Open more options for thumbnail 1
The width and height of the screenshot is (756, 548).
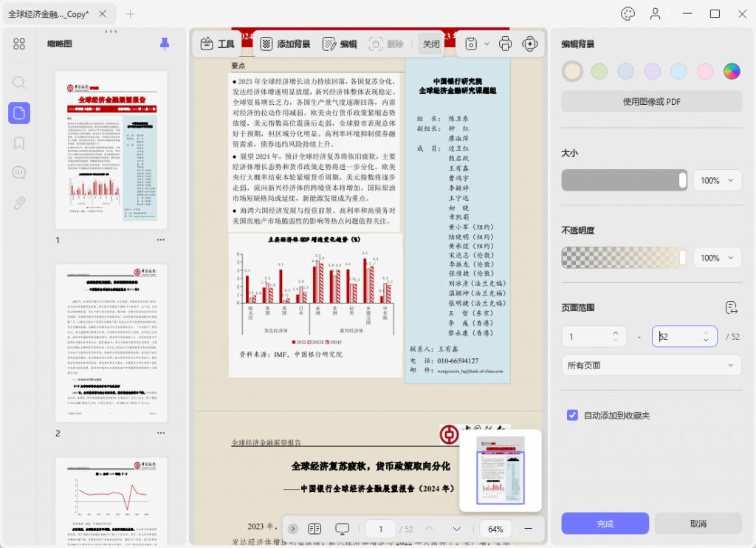point(160,240)
